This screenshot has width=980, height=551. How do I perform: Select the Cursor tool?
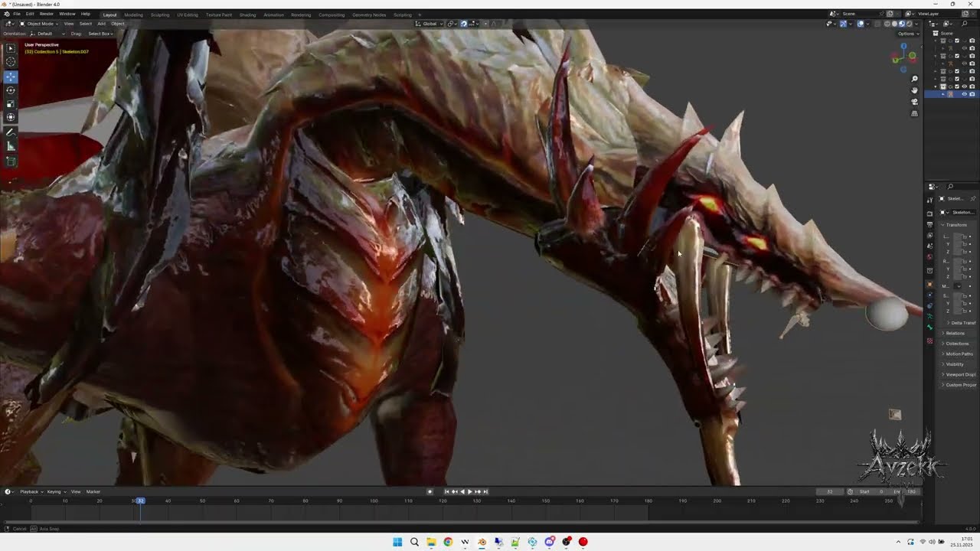pyautogui.click(x=11, y=61)
